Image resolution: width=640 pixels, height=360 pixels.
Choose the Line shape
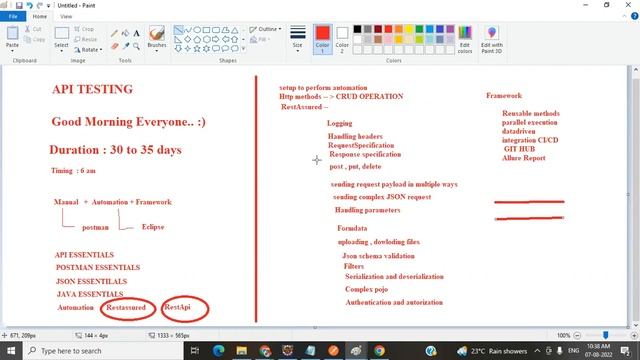[178, 30]
